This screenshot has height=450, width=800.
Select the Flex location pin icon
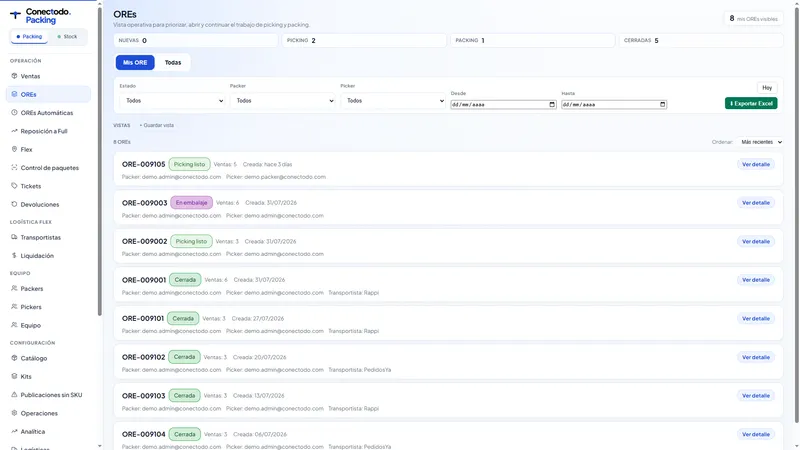[x=14, y=149]
